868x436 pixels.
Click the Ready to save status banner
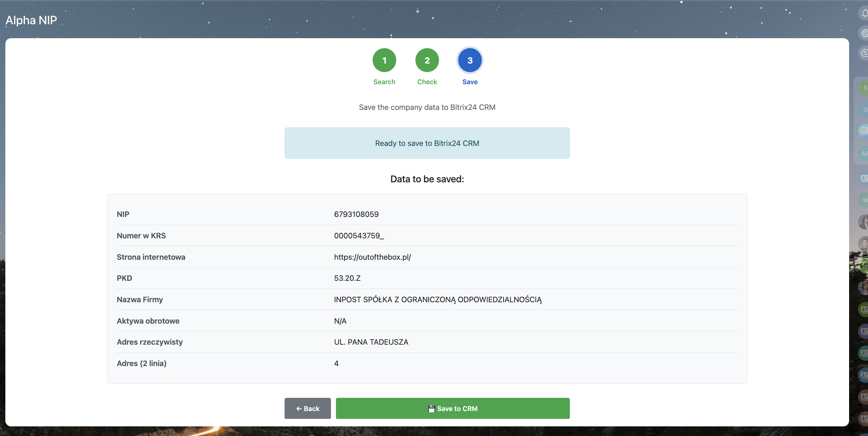click(427, 143)
